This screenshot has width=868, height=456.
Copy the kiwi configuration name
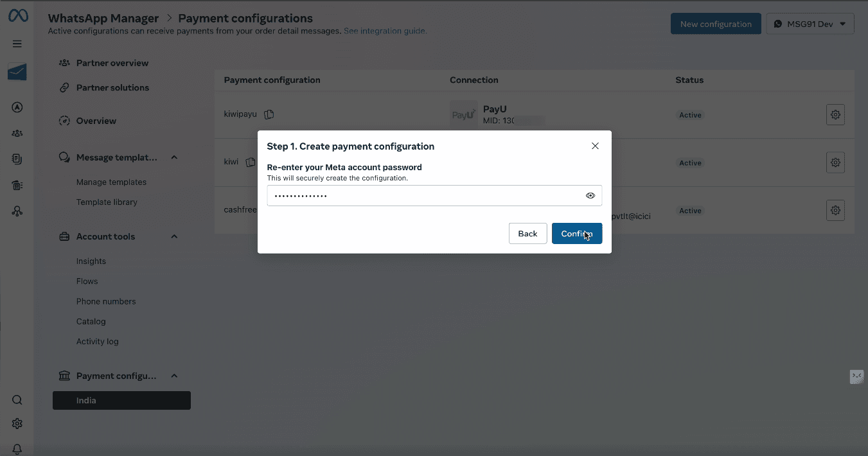pos(251,162)
